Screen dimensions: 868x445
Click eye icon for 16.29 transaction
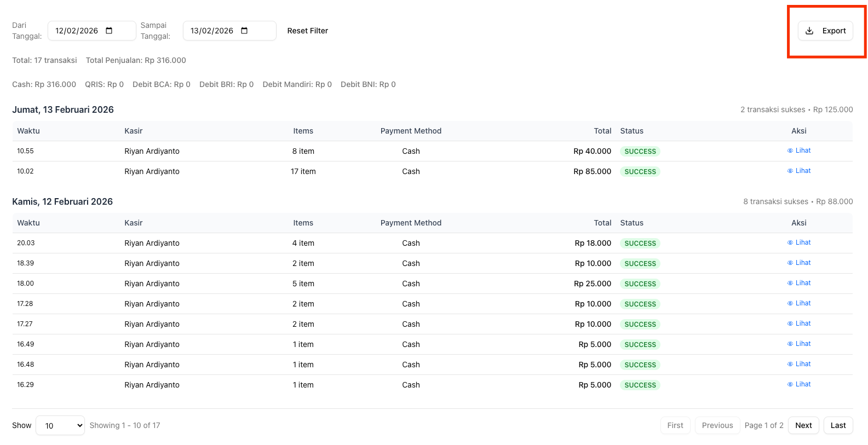(790, 384)
